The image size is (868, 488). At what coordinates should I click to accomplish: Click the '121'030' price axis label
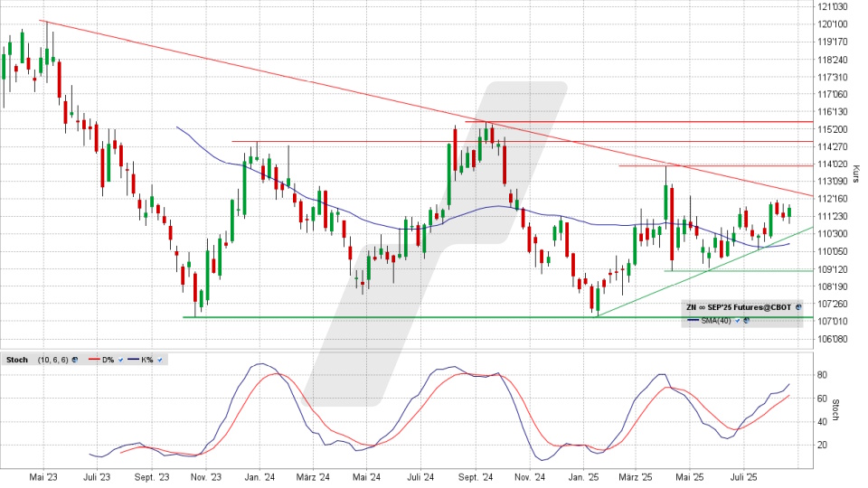(832, 6)
